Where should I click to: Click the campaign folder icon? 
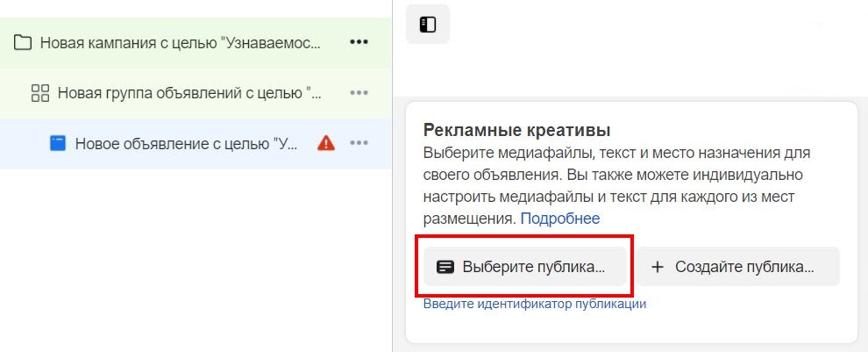(24, 42)
